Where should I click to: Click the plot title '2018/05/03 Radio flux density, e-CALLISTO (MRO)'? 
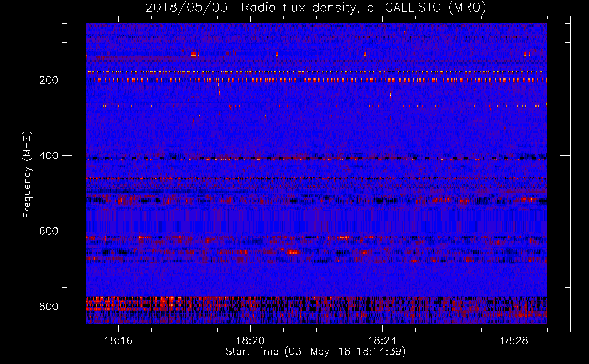[316, 7]
